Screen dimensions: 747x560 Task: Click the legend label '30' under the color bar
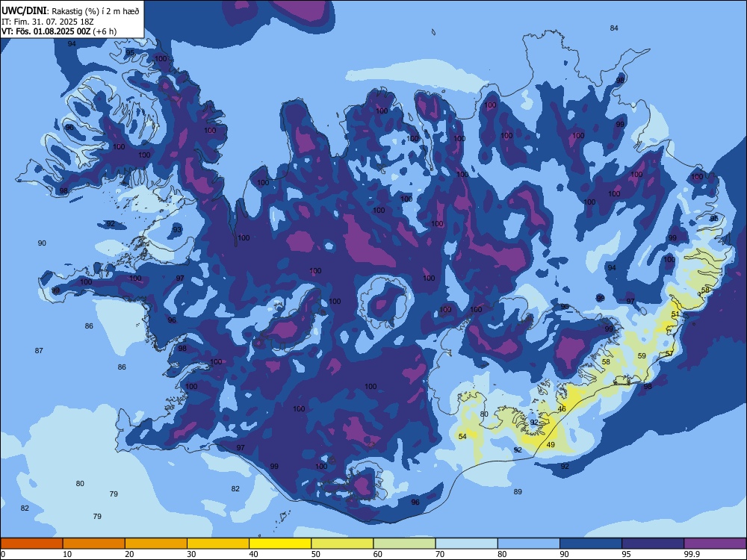click(x=192, y=554)
